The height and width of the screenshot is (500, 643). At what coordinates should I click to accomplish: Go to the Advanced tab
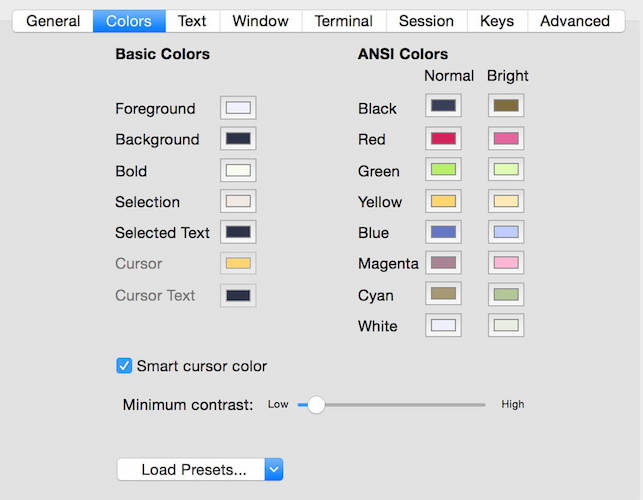click(575, 21)
